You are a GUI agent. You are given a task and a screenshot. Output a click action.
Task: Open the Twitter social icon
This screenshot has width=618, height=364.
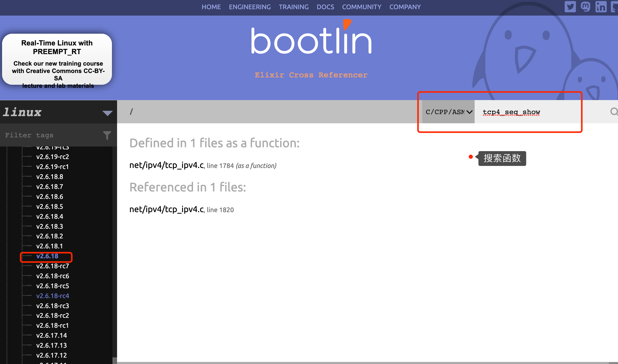(x=570, y=6)
